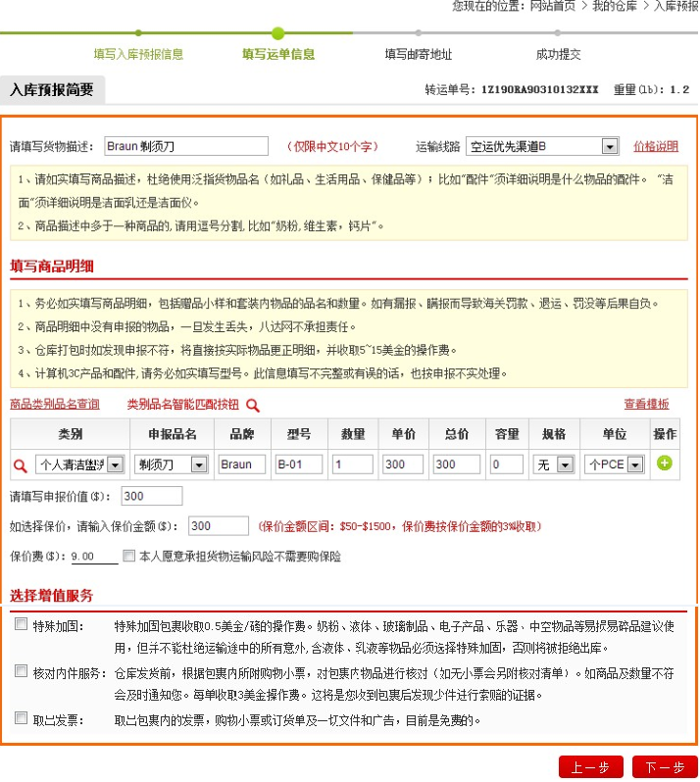Viewport: 700px width, 782px height.
Task: Click the 请填写货物描述 text field
Action: tap(185, 147)
